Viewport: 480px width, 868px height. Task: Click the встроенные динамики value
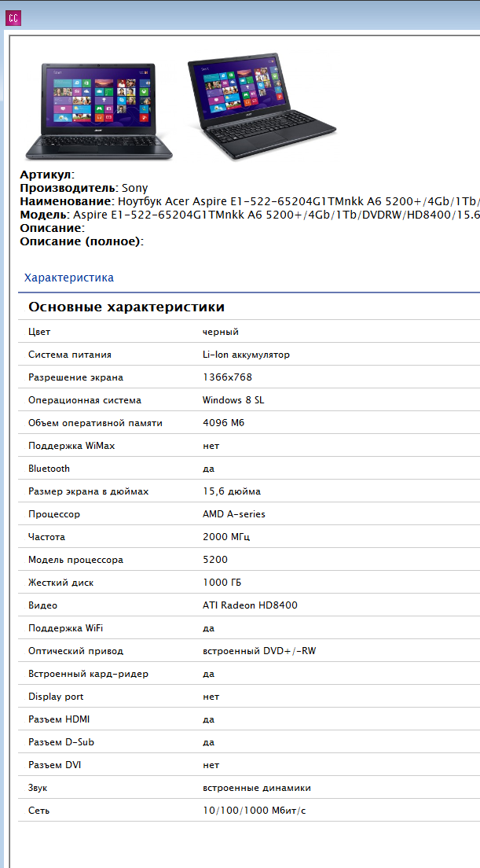point(257,788)
